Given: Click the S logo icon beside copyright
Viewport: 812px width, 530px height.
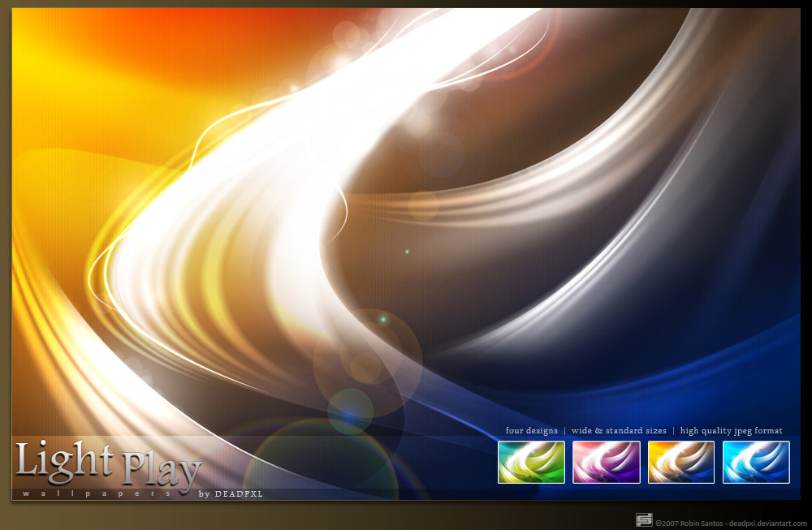Looking at the screenshot, I should tap(644, 519).
